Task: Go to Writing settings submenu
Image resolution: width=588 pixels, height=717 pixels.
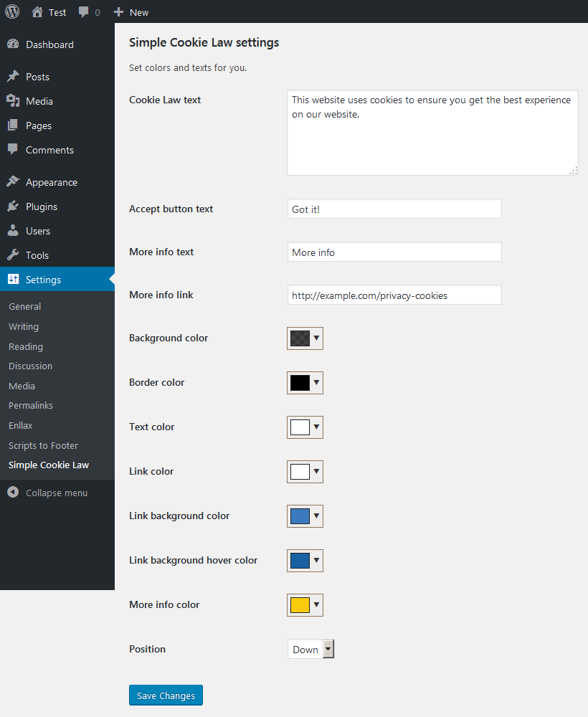Action: 24,326
